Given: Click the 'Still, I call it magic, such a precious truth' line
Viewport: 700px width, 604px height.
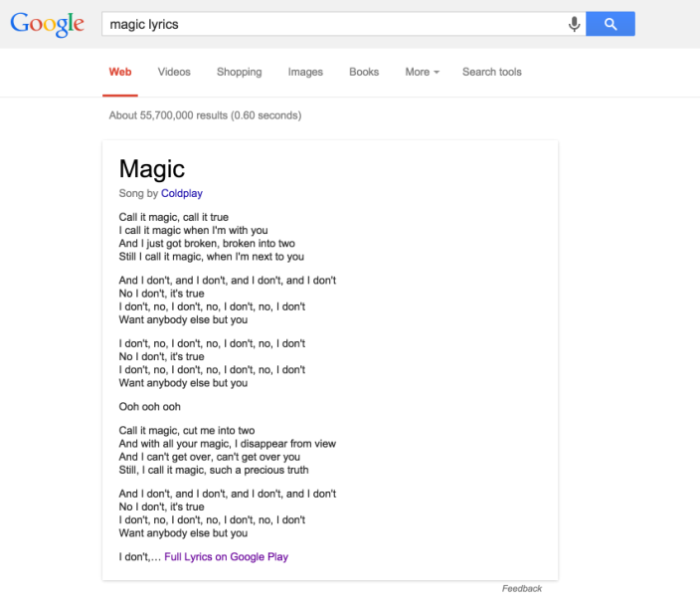Looking at the screenshot, I should pos(214,470).
